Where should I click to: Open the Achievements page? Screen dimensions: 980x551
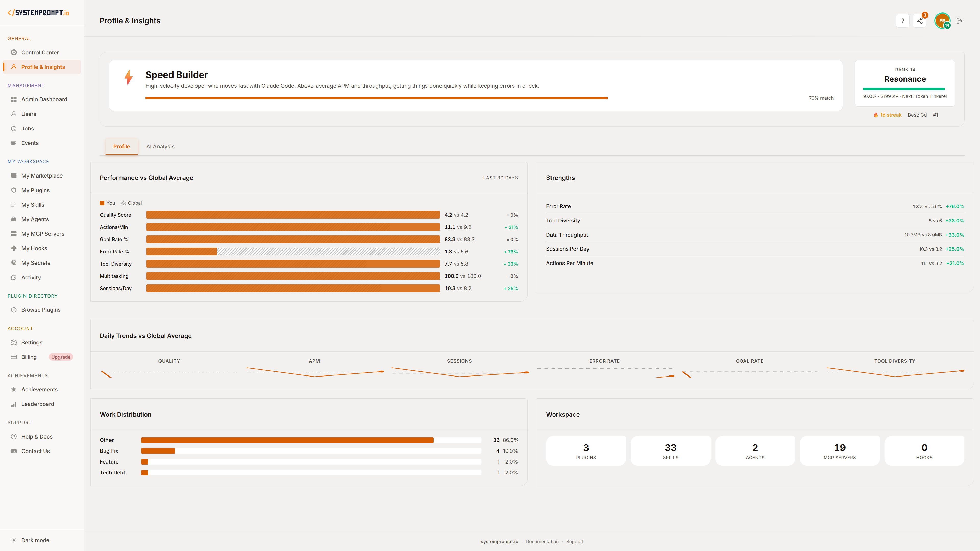[x=40, y=389]
